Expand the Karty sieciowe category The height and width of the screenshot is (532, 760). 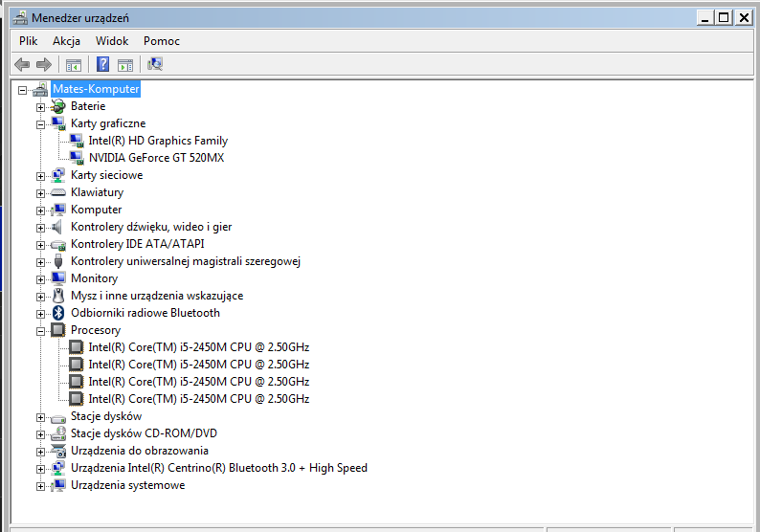[40, 176]
